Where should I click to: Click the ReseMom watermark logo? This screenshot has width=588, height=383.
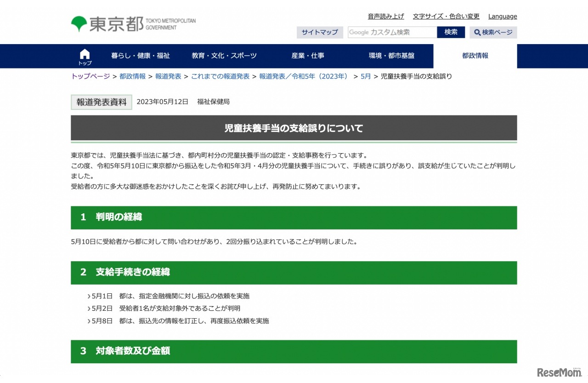pos(559,372)
